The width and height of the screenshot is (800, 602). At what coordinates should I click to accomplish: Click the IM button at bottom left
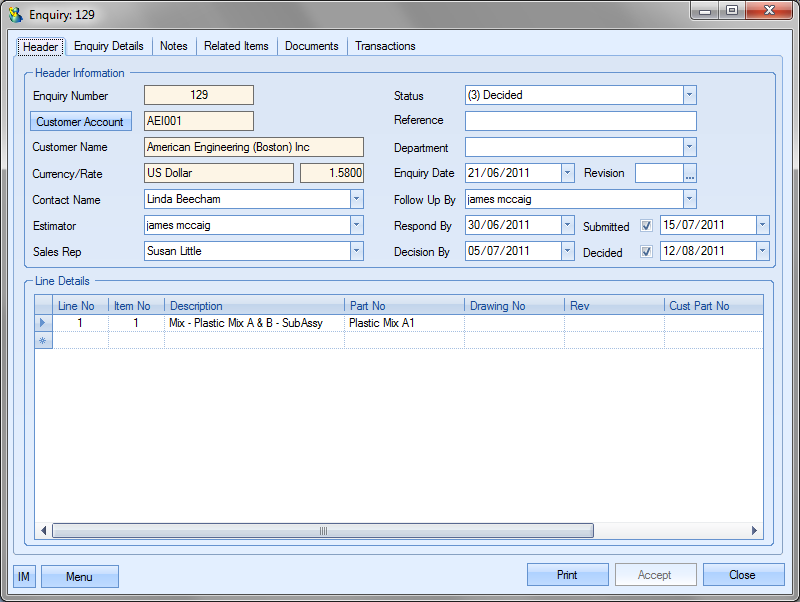pos(24,576)
